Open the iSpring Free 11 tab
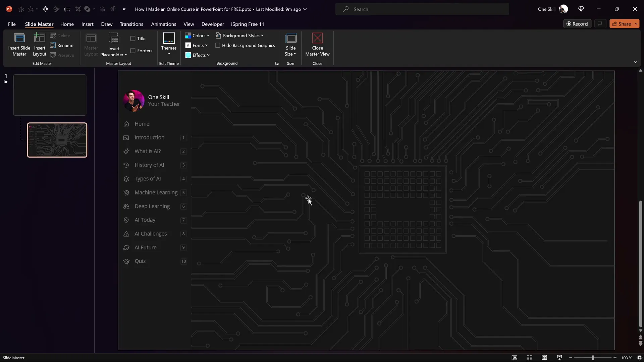This screenshot has height=362, width=644. 248,24
